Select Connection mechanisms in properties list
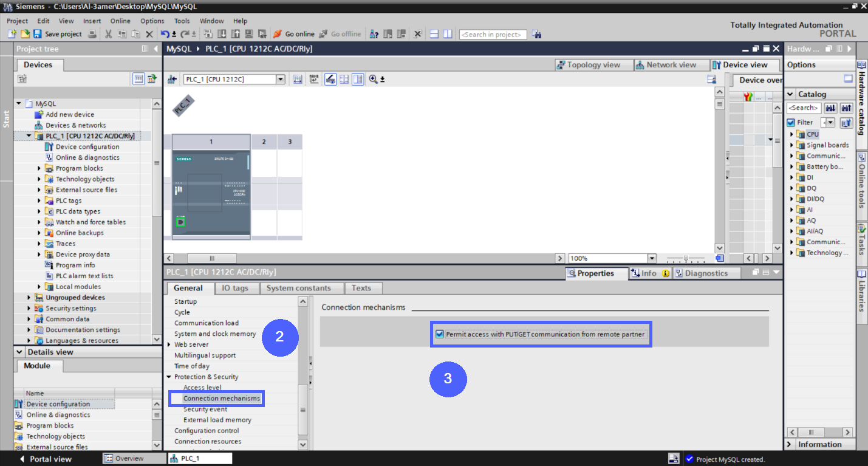Viewport: 868px width, 466px height. click(222, 399)
